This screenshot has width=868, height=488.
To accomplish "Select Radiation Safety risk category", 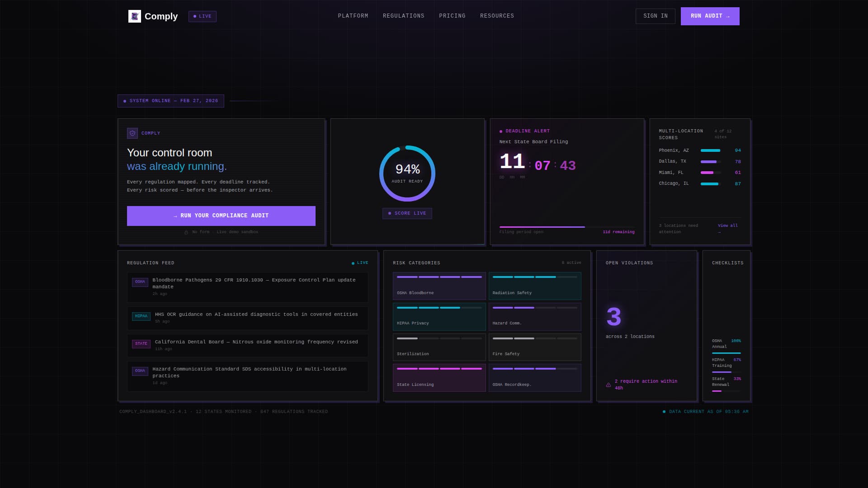I will coord(535,286).
